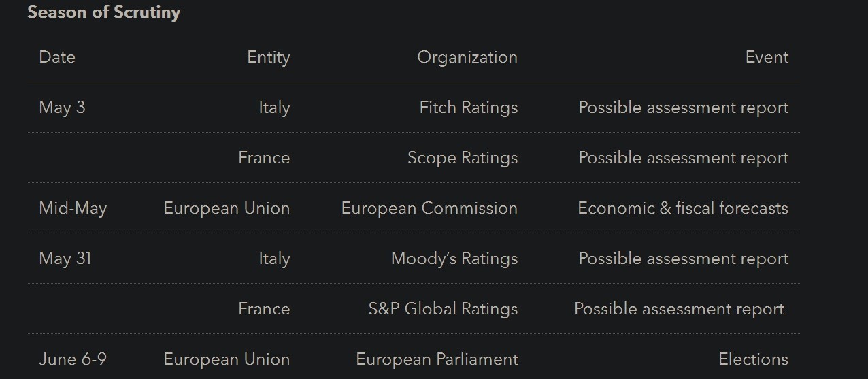This screenshot has height=379, width=868.
Task: Select the "Mid-May" date cell
Action: coord(73,208)
